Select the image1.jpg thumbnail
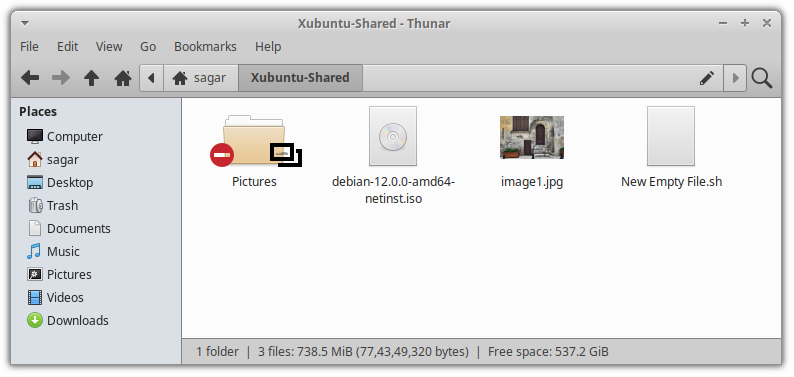The image size is (794, 377). 532,137
